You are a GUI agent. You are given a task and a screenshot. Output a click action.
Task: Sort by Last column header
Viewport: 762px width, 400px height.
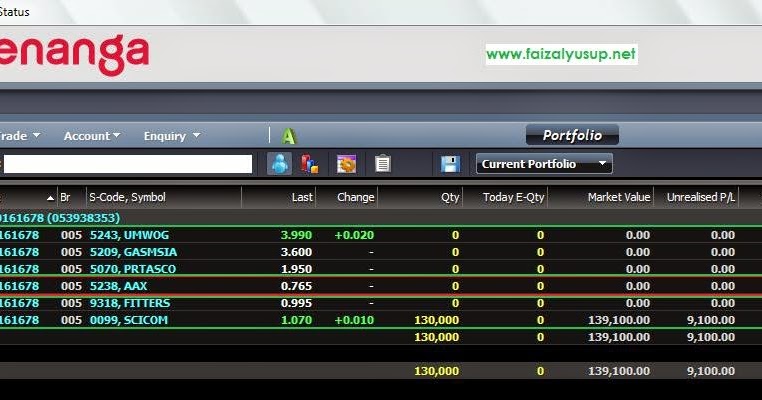(x=302, y=197)
